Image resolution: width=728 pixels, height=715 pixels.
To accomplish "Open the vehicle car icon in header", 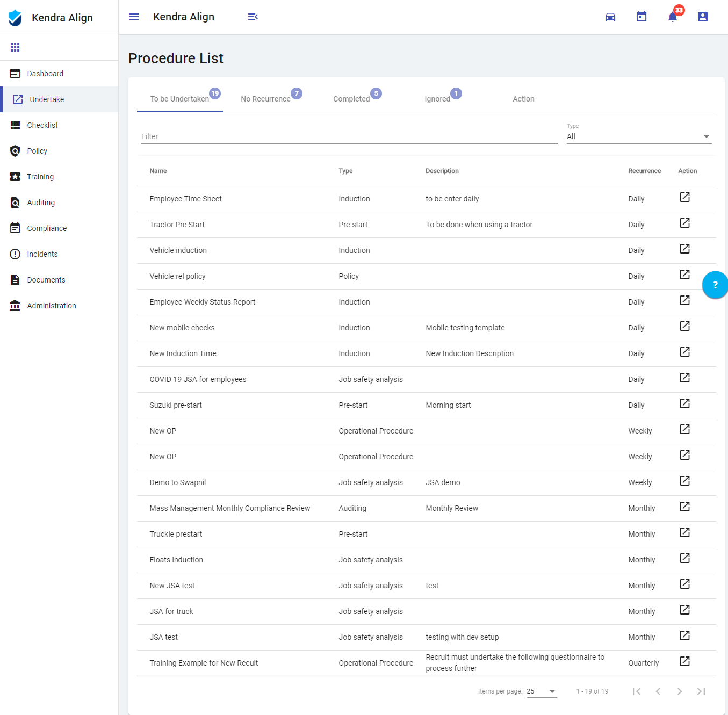I will click(610, 17).
